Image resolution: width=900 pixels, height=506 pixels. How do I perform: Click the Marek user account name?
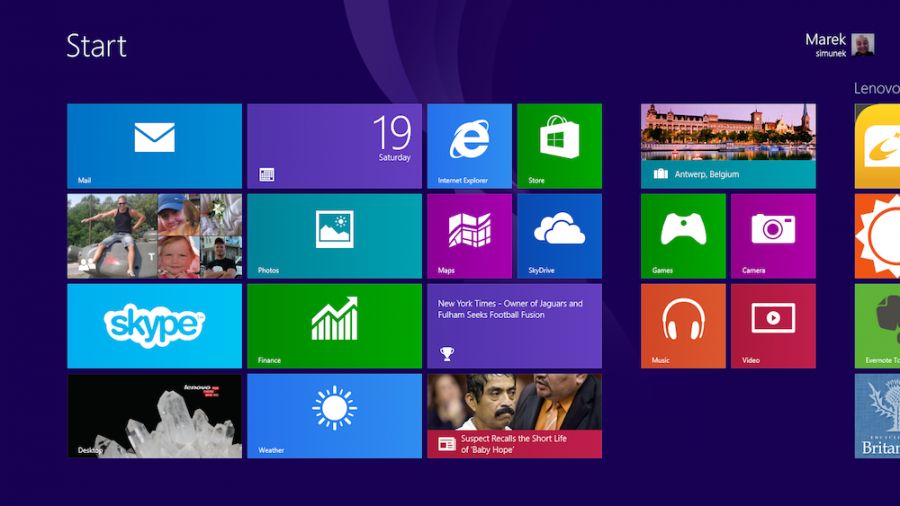[x=825, y=40]
